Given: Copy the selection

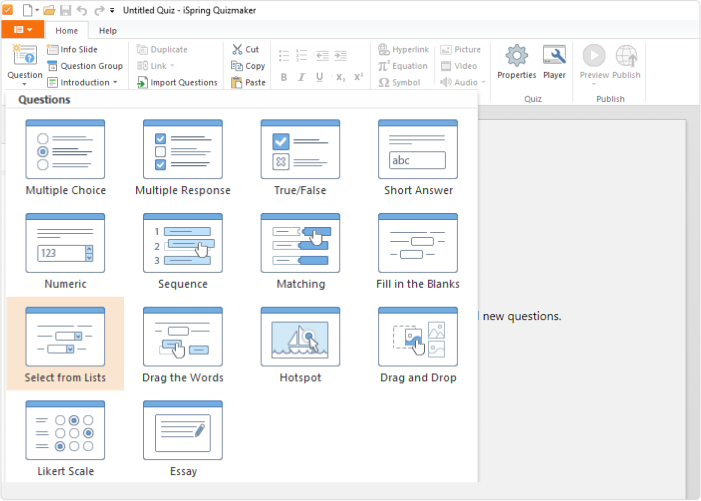Looking at the screenshot, I should point(248,66).
